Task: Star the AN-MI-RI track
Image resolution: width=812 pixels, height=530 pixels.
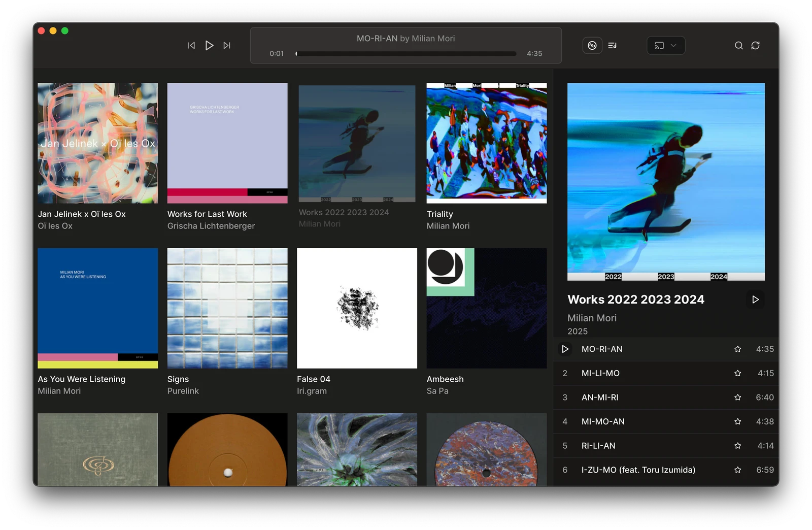Action: [737, 397]
